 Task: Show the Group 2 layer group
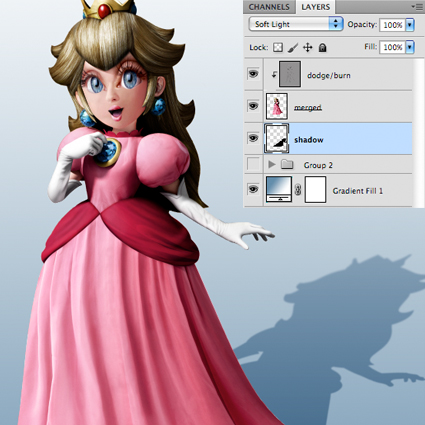[x=253, y=164]
